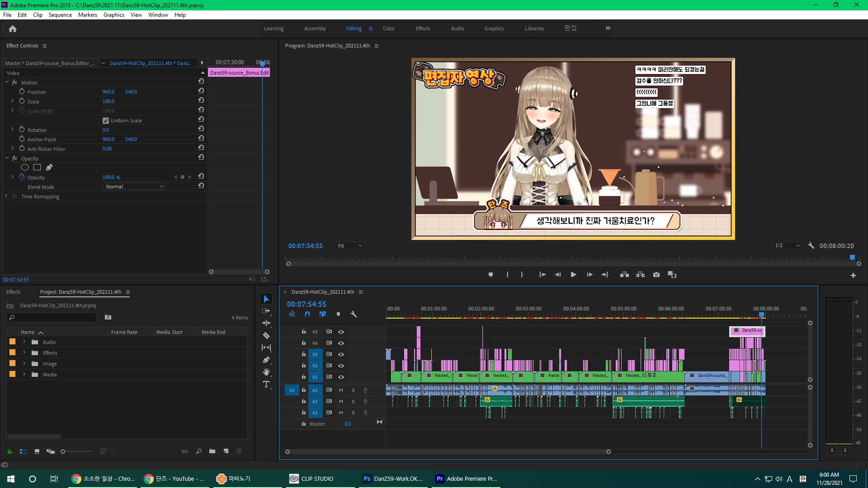The width and height of the screenshot is (868, 488).
Task: Reset Position parameter
Action: pyautogui.click(x=201, y=91)
